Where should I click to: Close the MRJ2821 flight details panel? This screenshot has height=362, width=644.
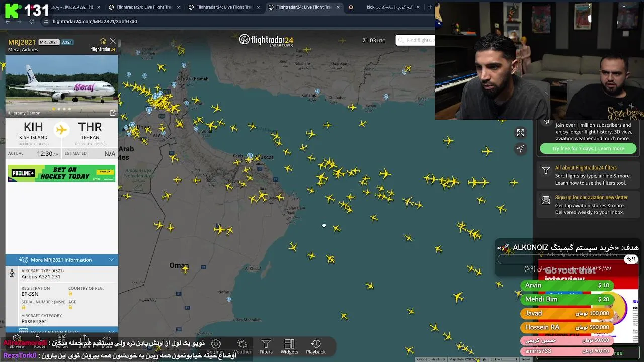(x=113, y=41)
